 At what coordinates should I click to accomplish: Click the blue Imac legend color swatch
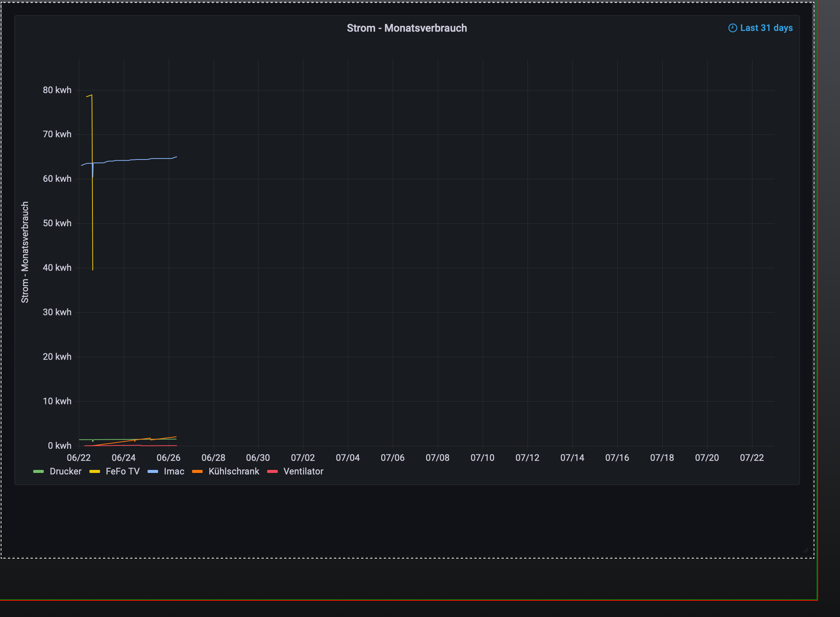pyautogui.click(x=152, y=471)
